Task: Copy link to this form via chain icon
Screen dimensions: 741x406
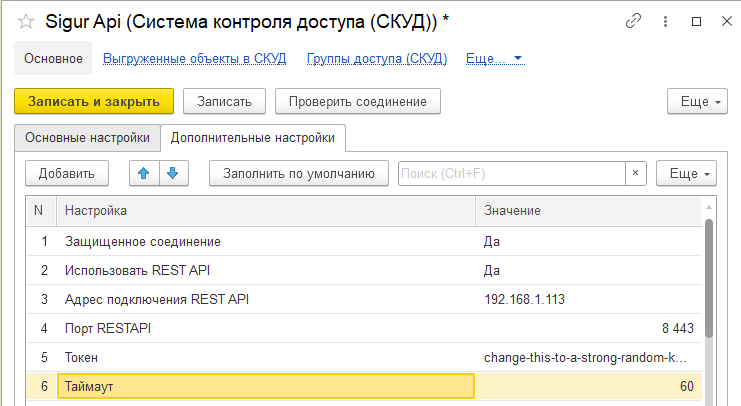Action: (x=633, y=21)
